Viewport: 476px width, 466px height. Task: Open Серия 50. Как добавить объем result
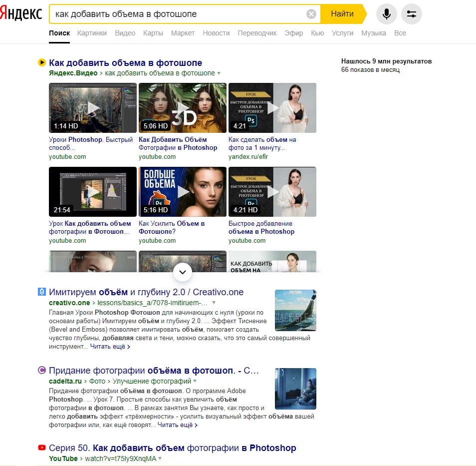(173, 448)
